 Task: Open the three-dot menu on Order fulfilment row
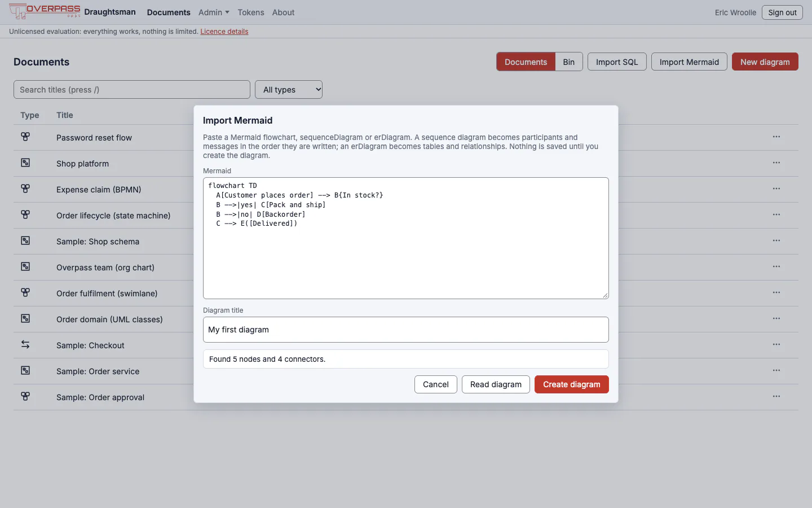point(776,292)
